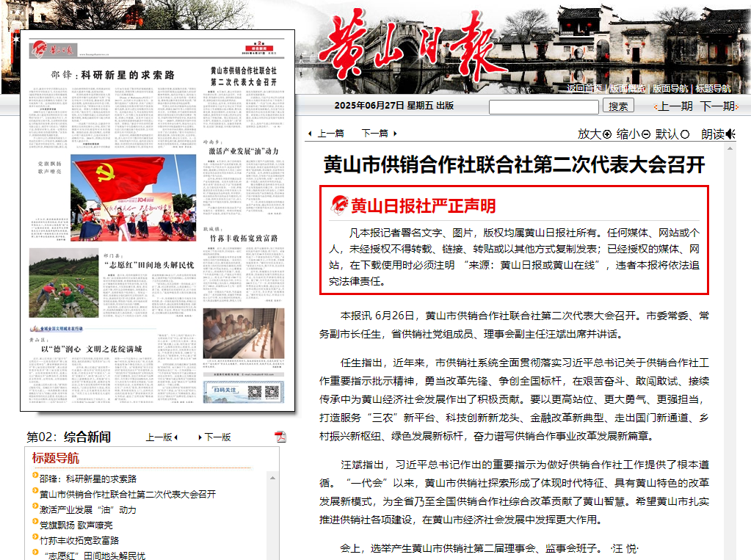751x560 pixels.
Task: Click the 缩小 zoom-out minus icon
Action: 645,134
